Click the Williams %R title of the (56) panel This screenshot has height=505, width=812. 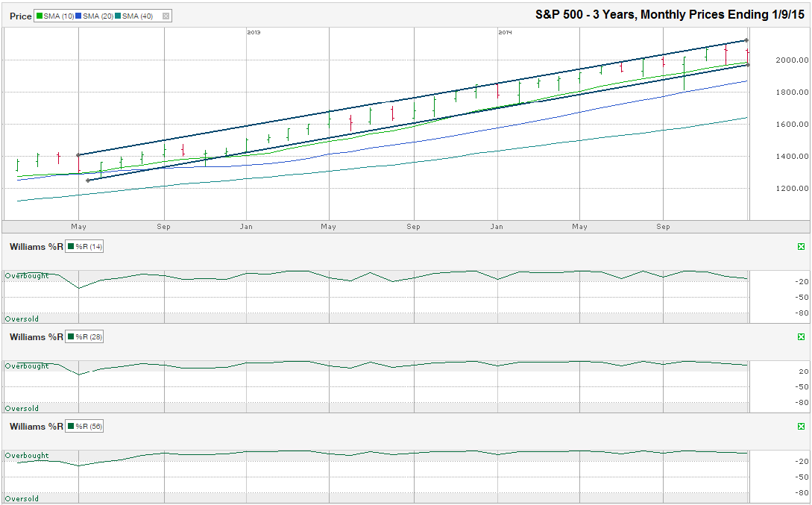coord(37,426)
